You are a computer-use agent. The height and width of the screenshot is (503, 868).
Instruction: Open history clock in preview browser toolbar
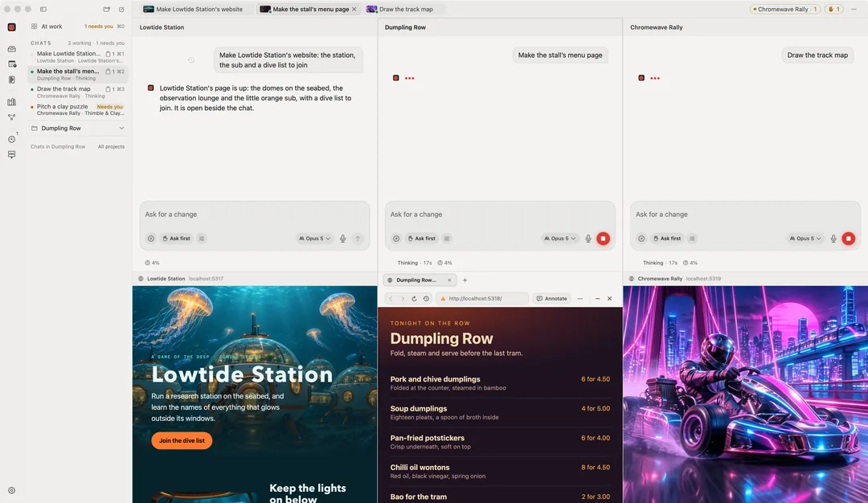pos(426,298)
